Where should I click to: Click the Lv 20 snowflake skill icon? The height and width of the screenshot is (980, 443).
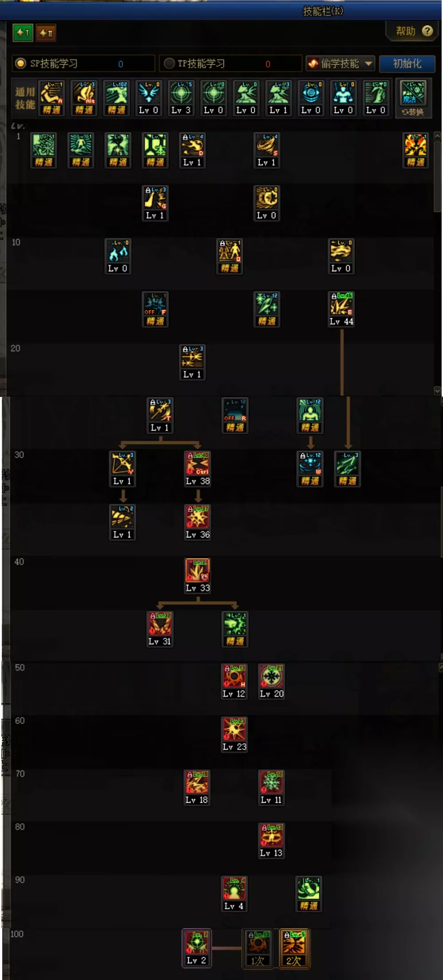[272, 676]
